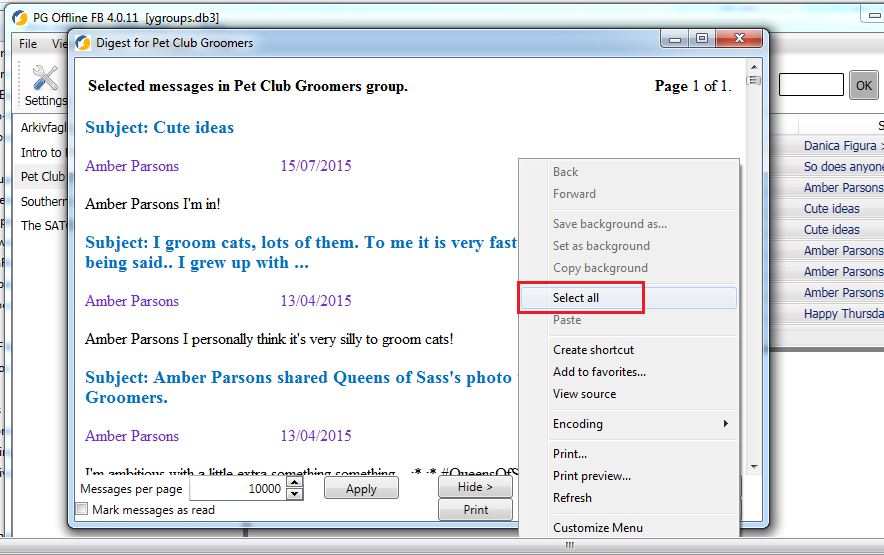Screen dimensions: 884x555
Task: Click the 'I groom cats' subject heading
Action: (x=301, y=253)
